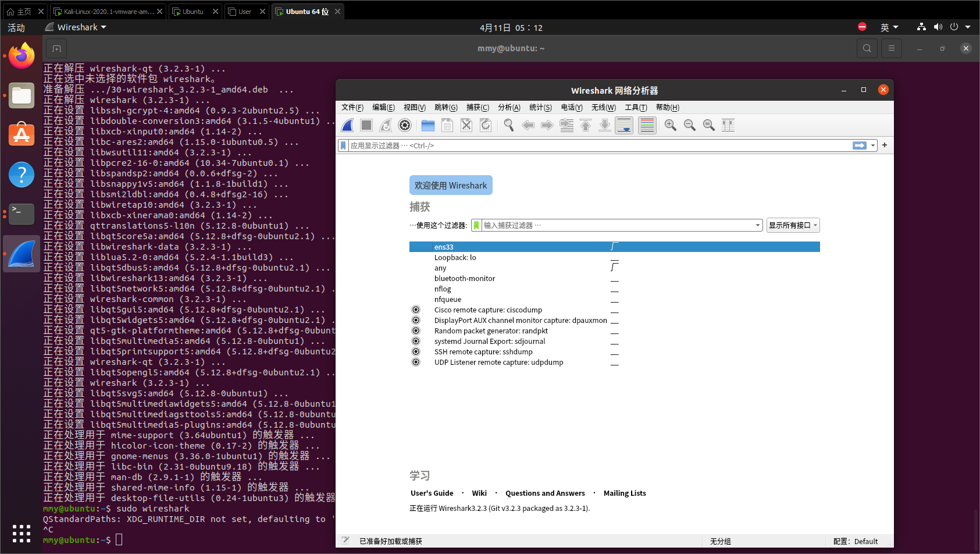
Task: Configure DisplayPort AUX channel monitor capture
Action: click(x=416, y=320)
